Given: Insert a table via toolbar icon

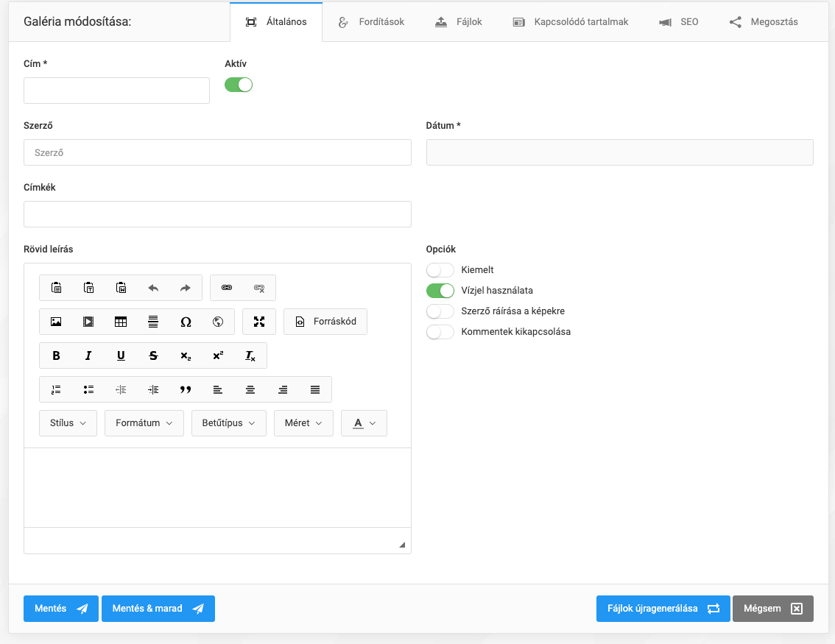Looking at the screenshot, I should pyautogui.click(x=121, y=322).
